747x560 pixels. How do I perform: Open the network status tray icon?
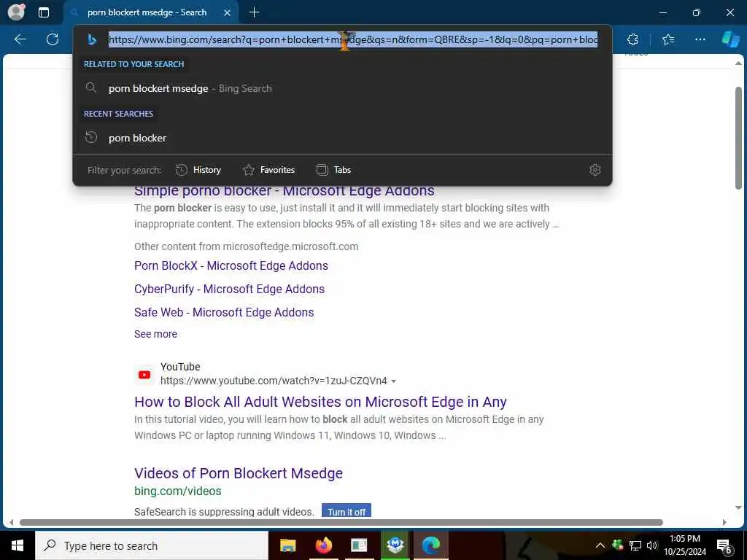click(635, 545)
